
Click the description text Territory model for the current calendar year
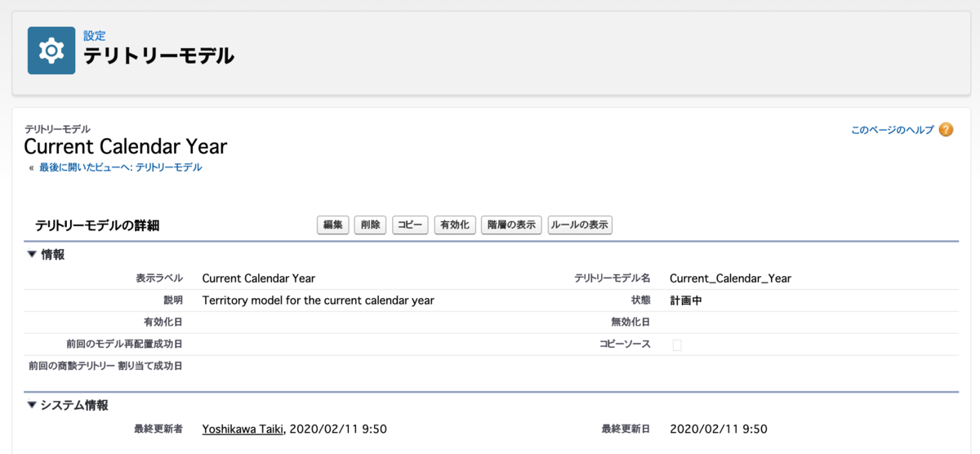[x=318, y=300]
